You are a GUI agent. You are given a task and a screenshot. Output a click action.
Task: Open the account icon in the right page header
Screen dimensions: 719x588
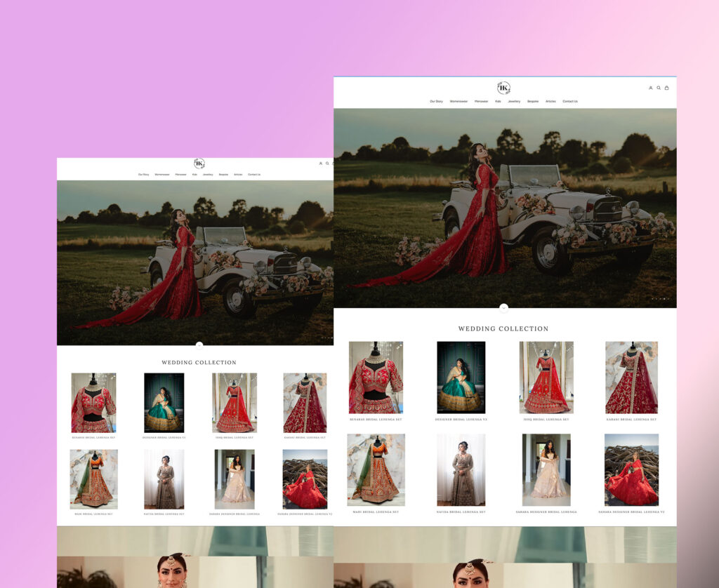[x=650, y=88]
